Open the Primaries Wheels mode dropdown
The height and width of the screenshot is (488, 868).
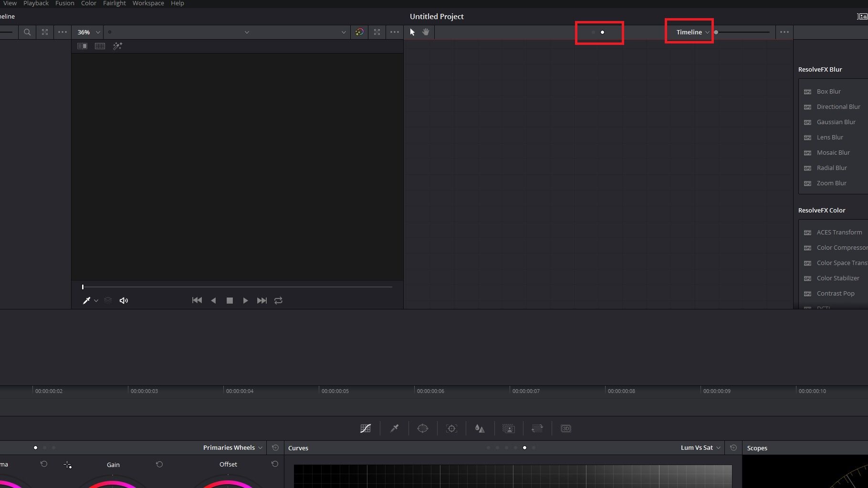tap(232, 447)
